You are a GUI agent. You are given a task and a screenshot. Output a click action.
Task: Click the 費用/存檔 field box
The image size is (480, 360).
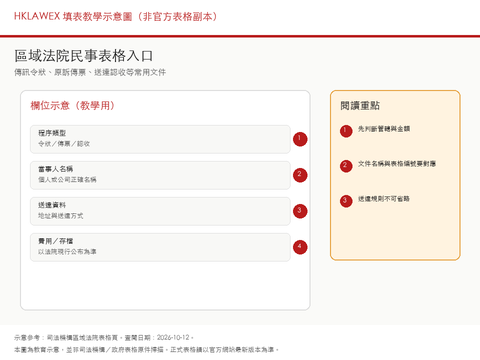160,247
